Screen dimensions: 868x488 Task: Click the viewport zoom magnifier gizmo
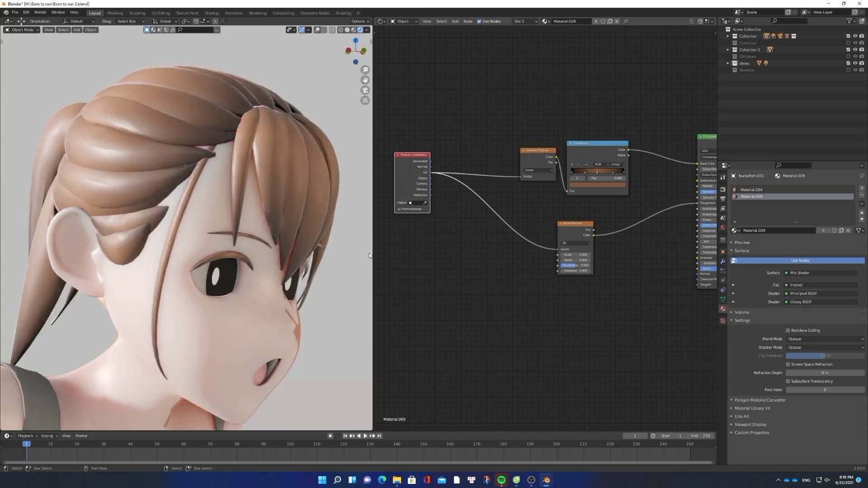pos(365,70)
